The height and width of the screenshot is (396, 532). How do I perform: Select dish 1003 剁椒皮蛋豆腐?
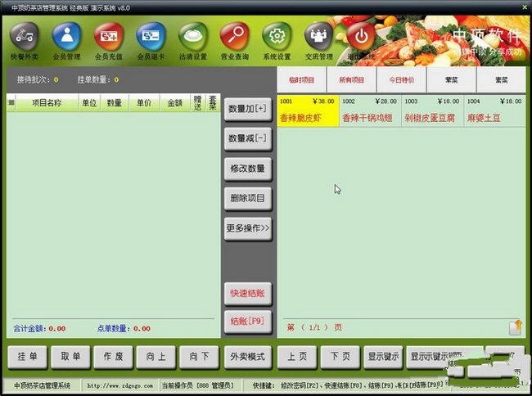pyautogui.click(x=432, y=111)
